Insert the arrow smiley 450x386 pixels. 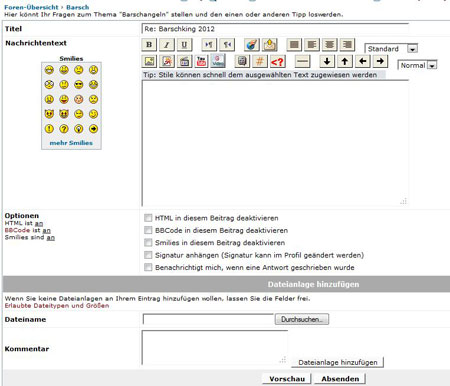point(94,129)
